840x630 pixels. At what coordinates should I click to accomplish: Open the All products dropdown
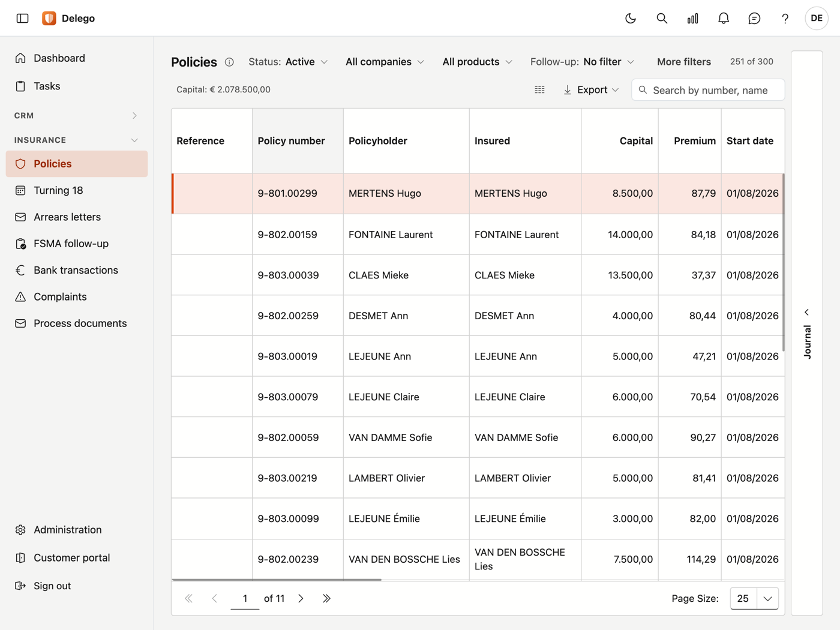tap(477, 62)
